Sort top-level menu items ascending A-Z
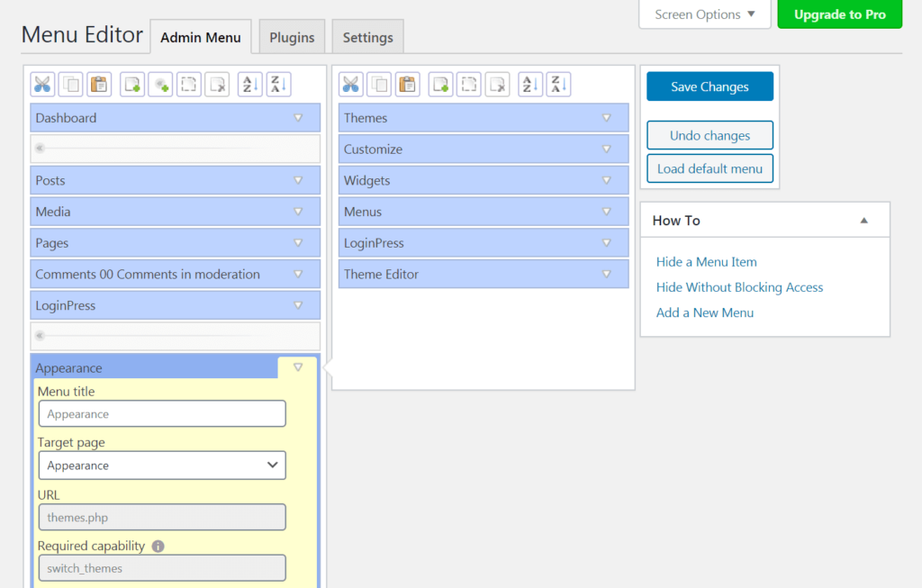Viewport: 922px width, 588px height. coord(249,84)
